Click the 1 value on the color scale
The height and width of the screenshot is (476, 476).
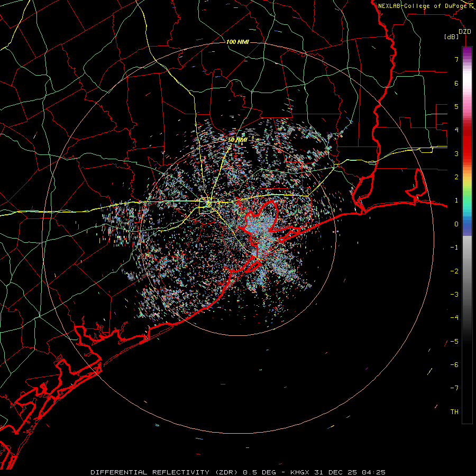pyautogui.click(x=456, y=200)
